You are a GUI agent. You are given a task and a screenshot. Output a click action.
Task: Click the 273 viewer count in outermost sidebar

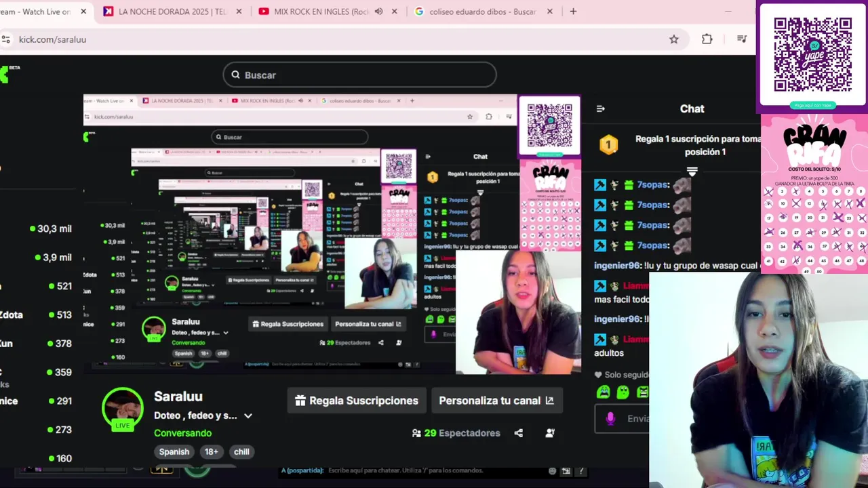pyautogui.click(x=64, y=430)
